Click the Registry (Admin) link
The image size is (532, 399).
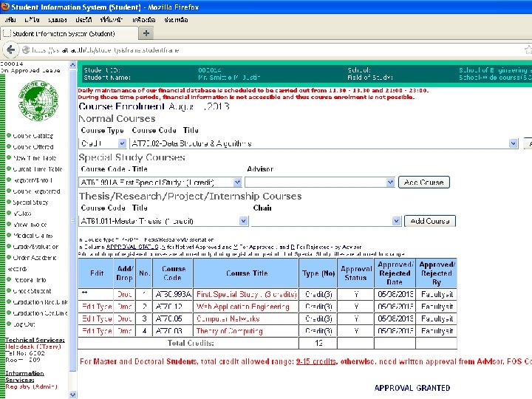click(31, 386)
